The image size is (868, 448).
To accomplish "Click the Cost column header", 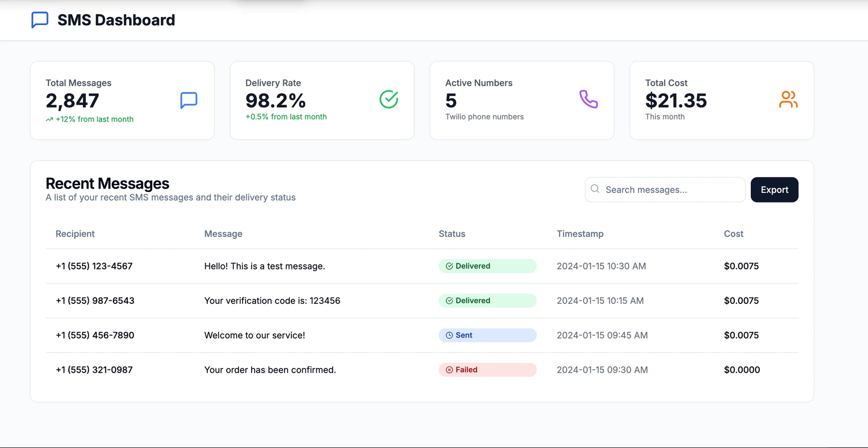I will point(733,234).
